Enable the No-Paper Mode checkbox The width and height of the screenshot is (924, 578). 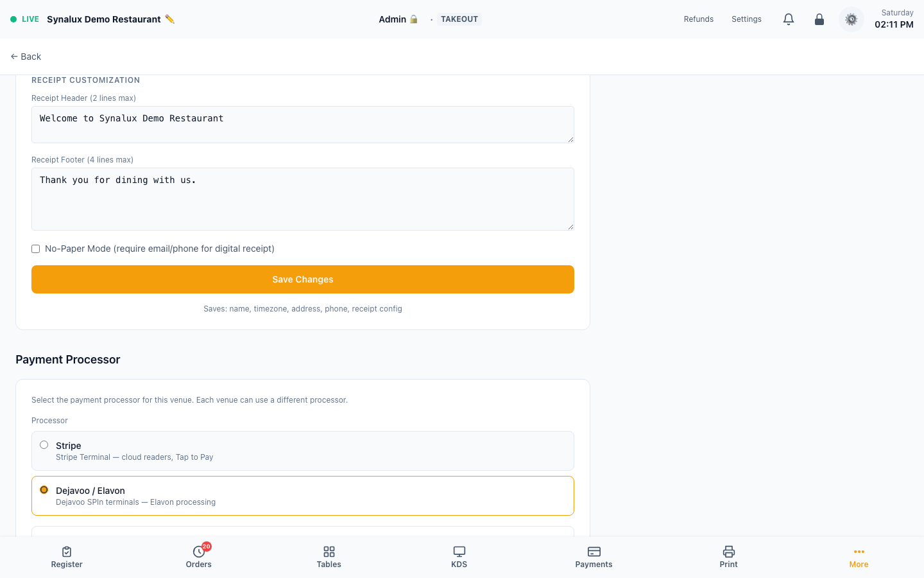pyautogui.click(x=36, y=249)
